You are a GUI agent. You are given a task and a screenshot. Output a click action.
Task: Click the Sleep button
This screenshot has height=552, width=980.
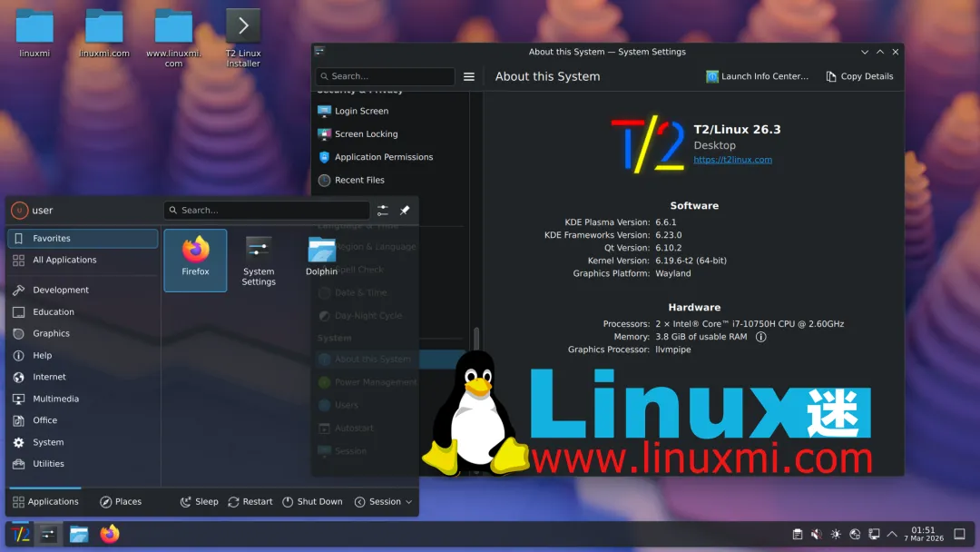200,501
